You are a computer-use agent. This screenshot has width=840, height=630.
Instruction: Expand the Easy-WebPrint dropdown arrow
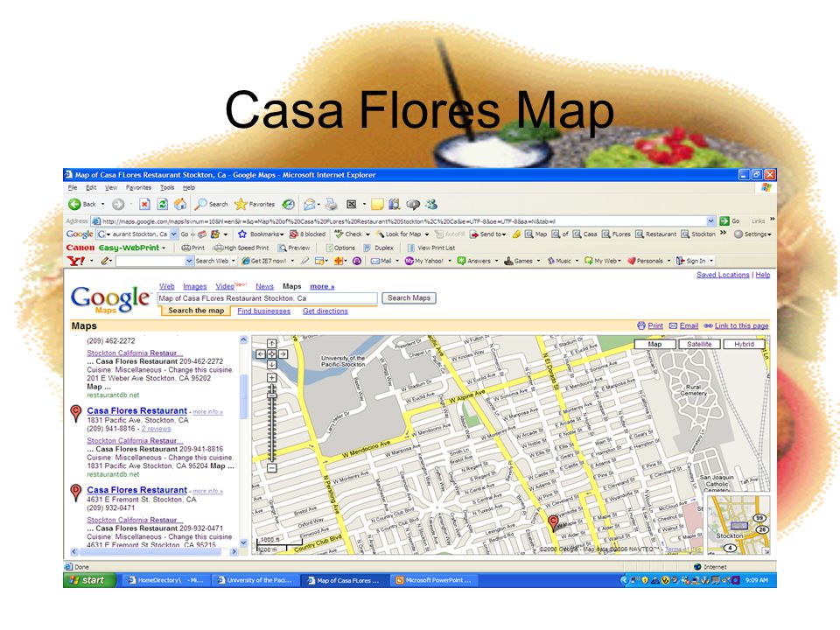pos(164,248)
